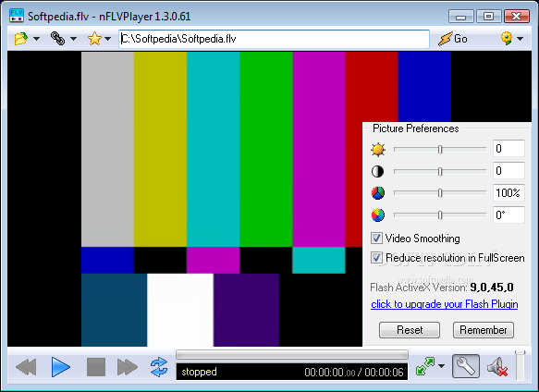Click the hue slider
The width and height of the screenshot is (539, 392).
pyautogui.click(x=440, y=214)
